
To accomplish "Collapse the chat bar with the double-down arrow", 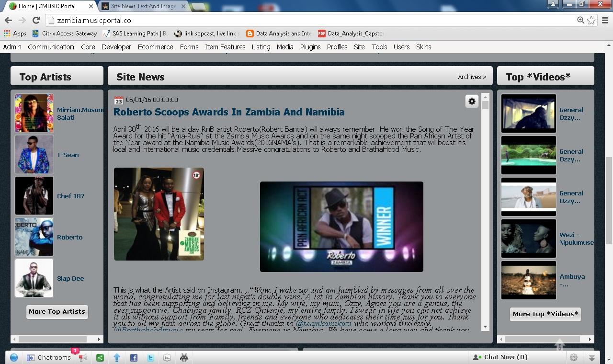I will click(x=592, y=357).
